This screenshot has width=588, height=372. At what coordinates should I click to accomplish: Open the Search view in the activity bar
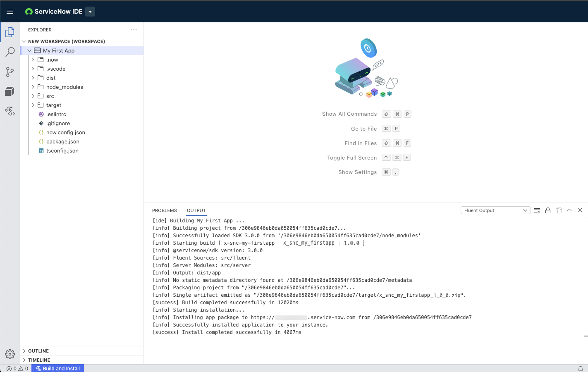10,52
